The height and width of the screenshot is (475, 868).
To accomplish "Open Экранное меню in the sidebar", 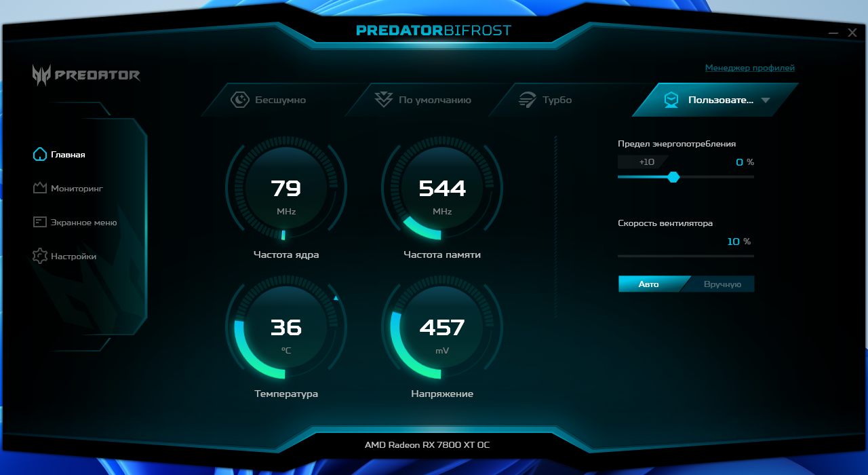I will 75,222.
